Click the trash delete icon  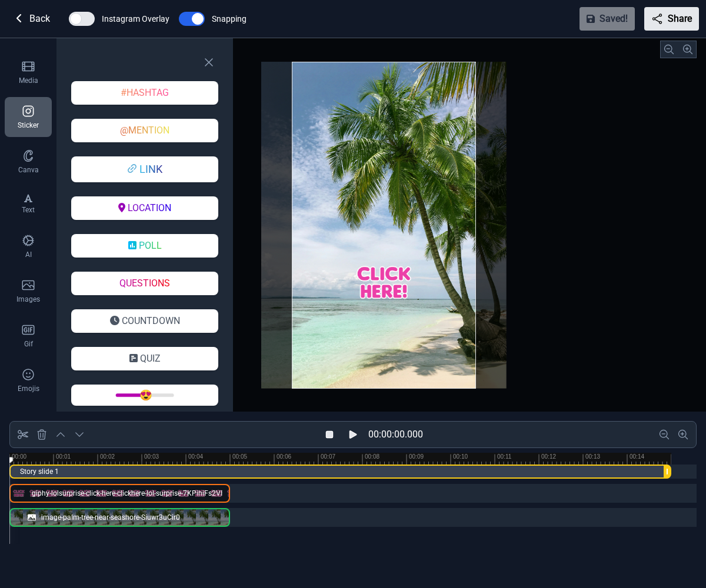tap(42, 435)
